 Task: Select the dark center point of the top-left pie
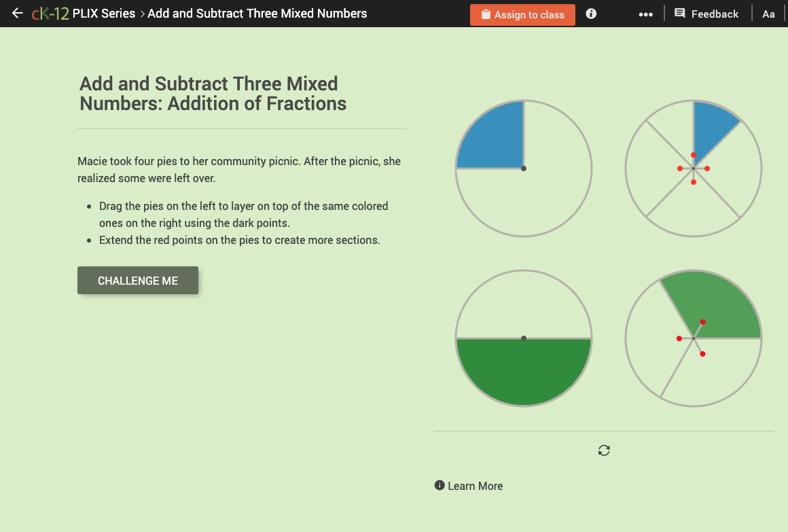click(x=523, y=168)
